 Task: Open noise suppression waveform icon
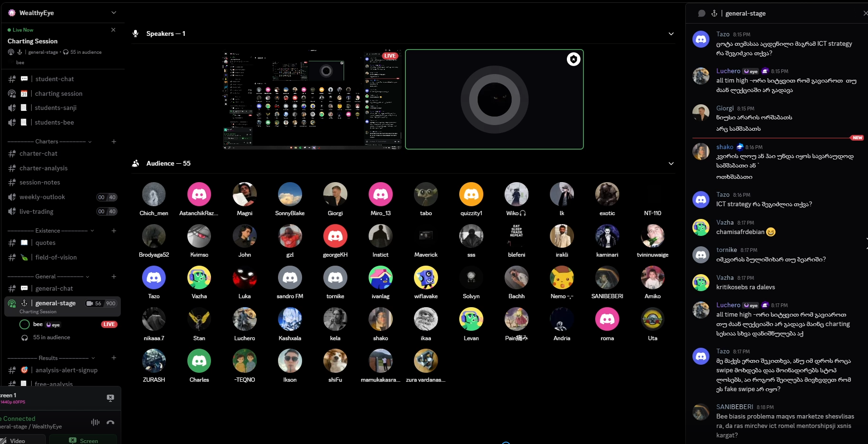[x=95, y=422]
